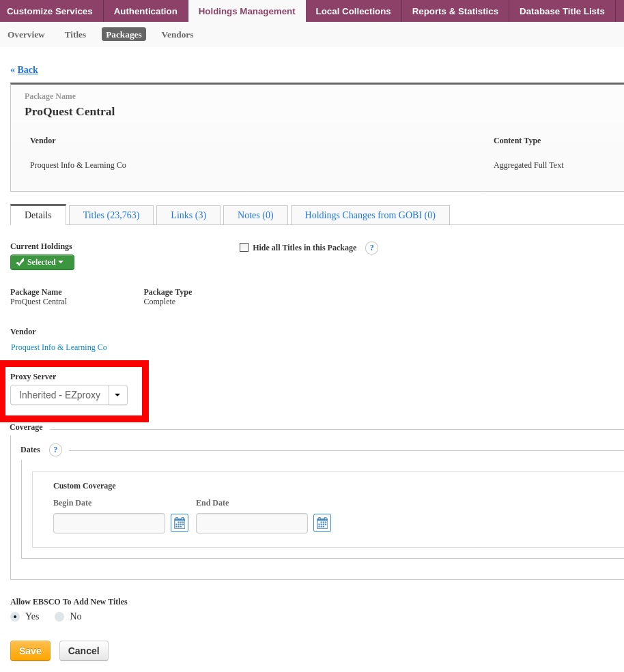Open Begin Date calendar picker
The image size is (624, 672).
point(180,523)
